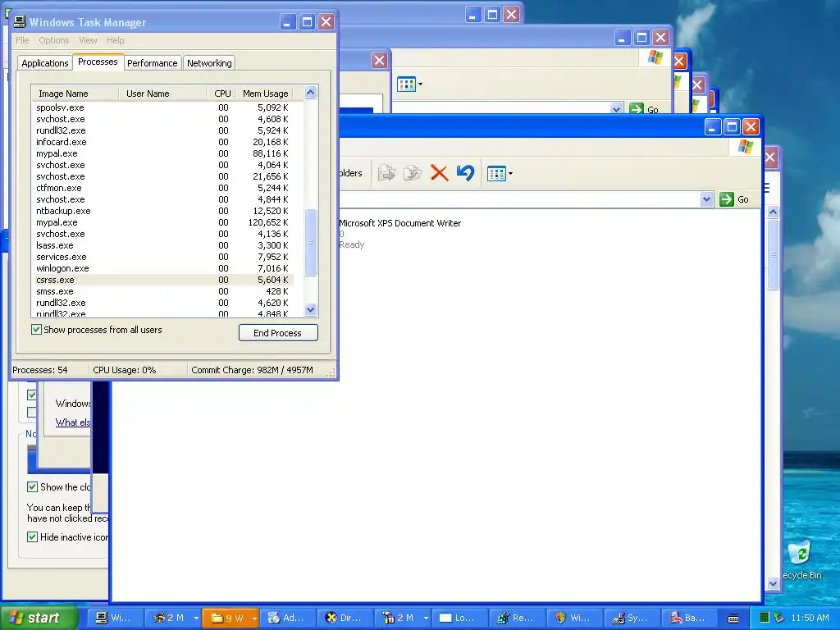Toggle Show processes from all users checkbox
This screenshot has width=840, height=630.
[36, 330]
